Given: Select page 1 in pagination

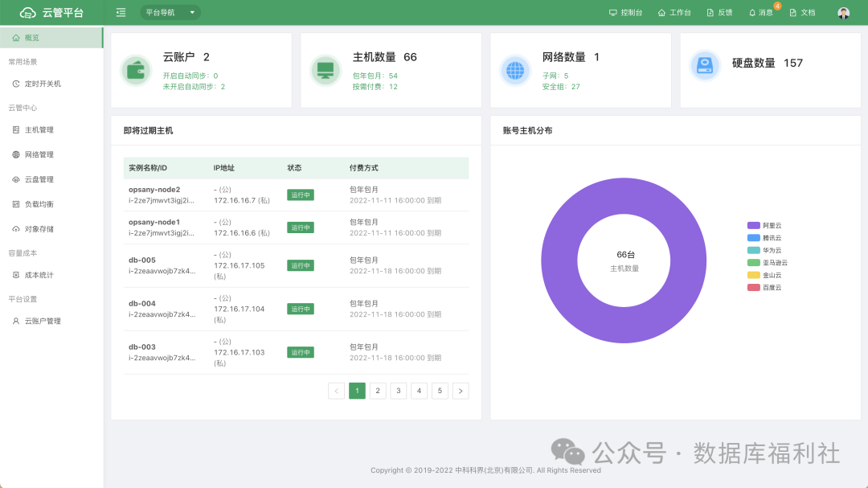Looking at the screenshot, I should [x=357, y=391].
